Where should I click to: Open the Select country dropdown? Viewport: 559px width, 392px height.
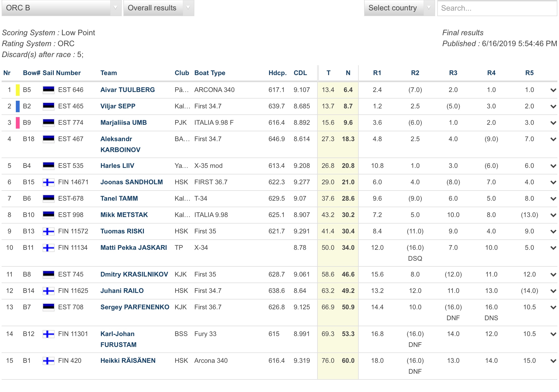(x=399, y=8)
